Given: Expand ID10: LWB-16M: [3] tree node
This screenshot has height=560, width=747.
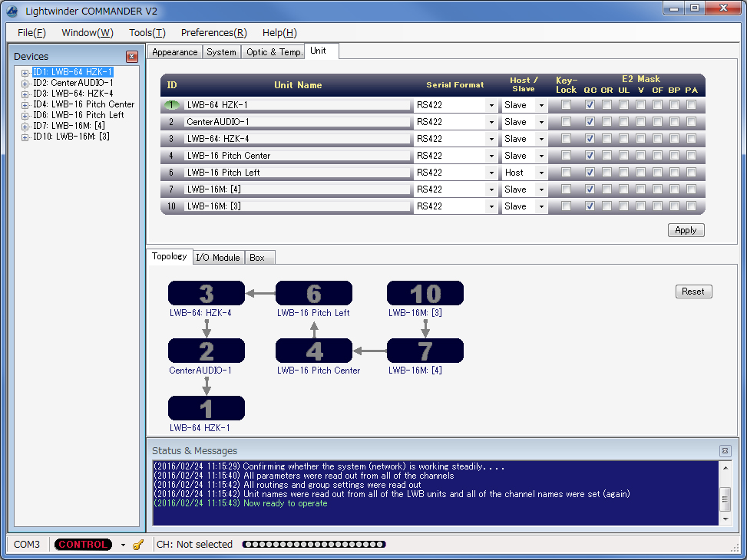Looking at the screenshot, I should tap(25, 137).
